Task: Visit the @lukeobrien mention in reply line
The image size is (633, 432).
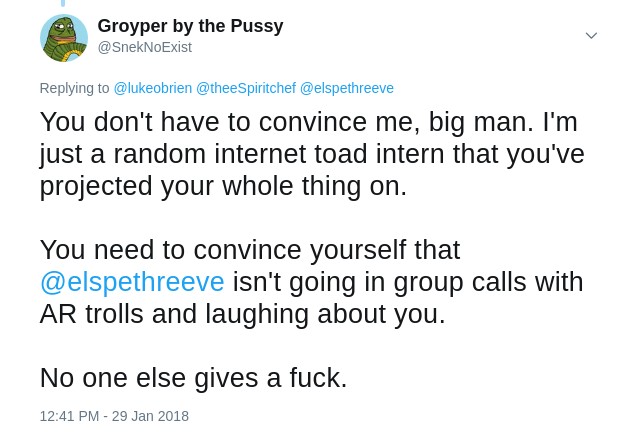Action: click(x=152, y=88)
